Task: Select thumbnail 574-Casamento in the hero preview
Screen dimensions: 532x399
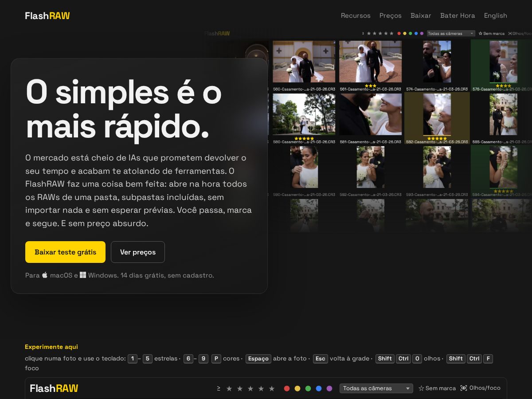Action: [437, 62]
